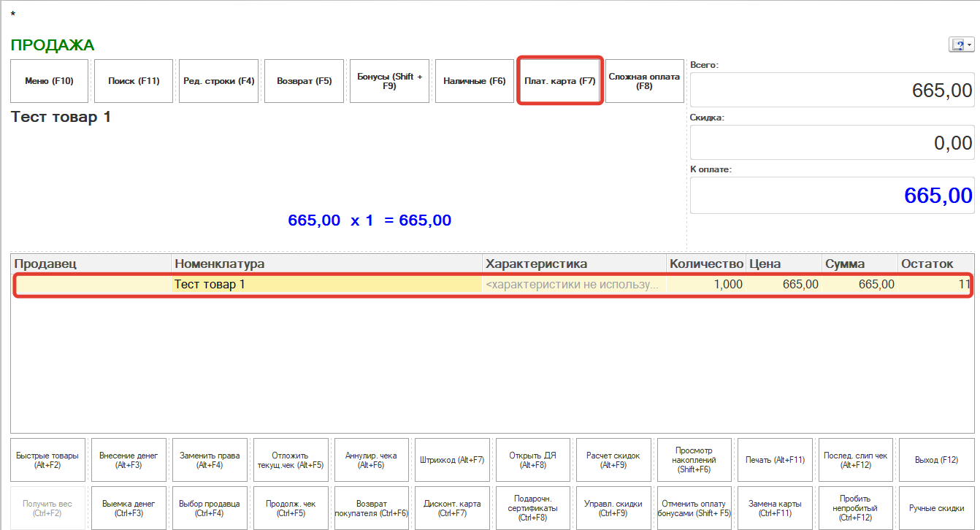The width and height of the screenshot is (980, 530).
Task: Click the К оплате amount field
Action: (831, 196)
